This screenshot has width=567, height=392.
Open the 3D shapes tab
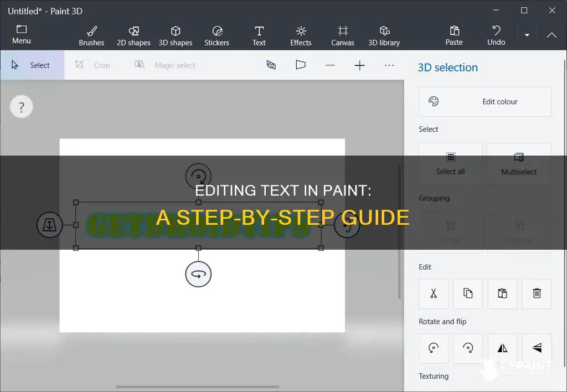[x=176, y=36]
